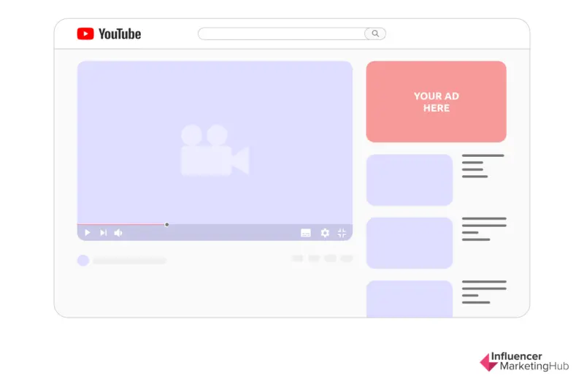Open first suggested video thumbnail

click(x=410, y=180)
